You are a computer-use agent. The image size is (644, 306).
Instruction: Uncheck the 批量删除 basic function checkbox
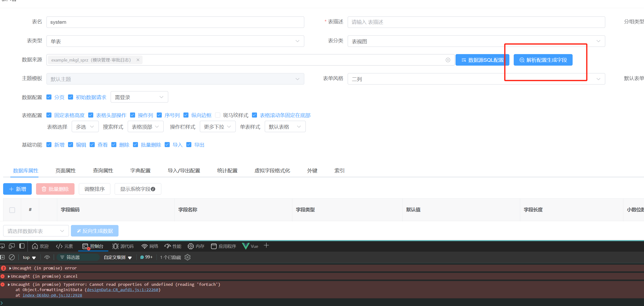[136, 145]
